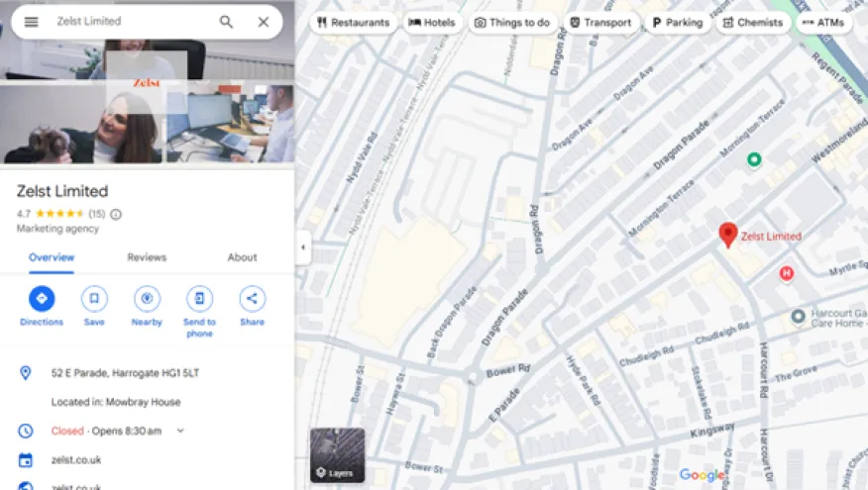This screenshot has width=868, height=490.
Task: Click the green marker near Mornington Terrace
Action: point(754,159)
